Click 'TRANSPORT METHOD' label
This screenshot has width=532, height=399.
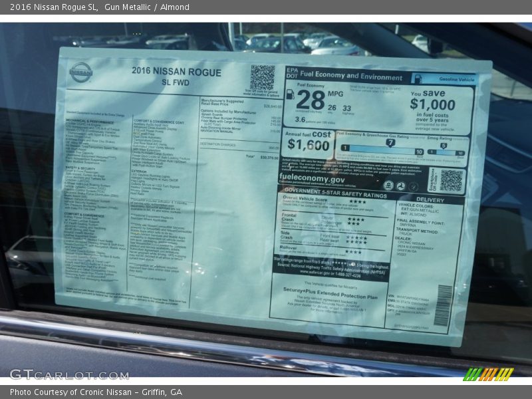coord(417,230)
